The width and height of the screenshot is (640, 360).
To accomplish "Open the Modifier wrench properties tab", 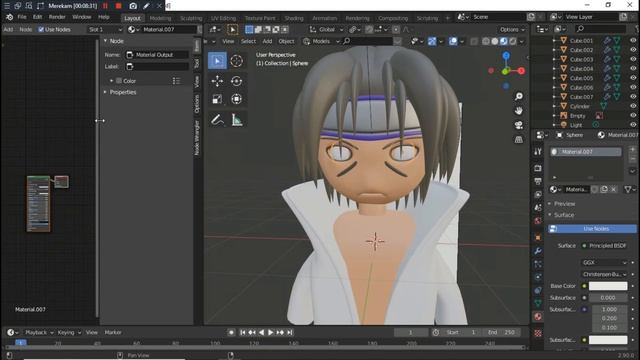I will click(538, 251).
